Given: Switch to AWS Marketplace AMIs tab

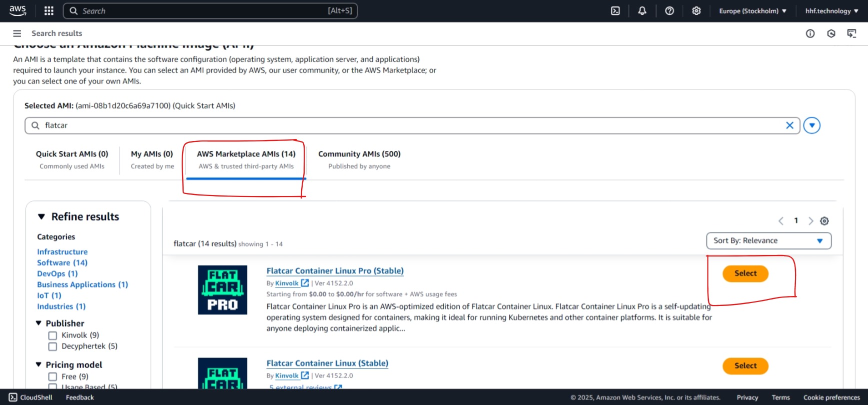Looking at the screenshot, I should click(x=246, y=159).
